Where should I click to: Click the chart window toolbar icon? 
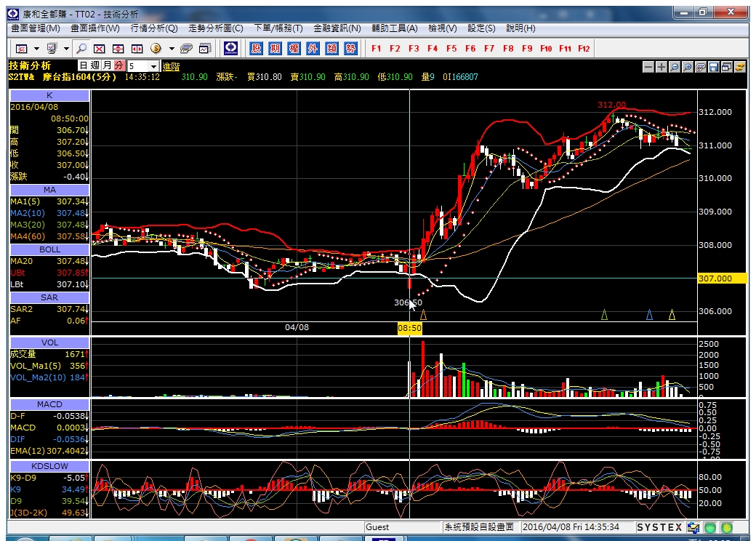click(x=205, y=49)
